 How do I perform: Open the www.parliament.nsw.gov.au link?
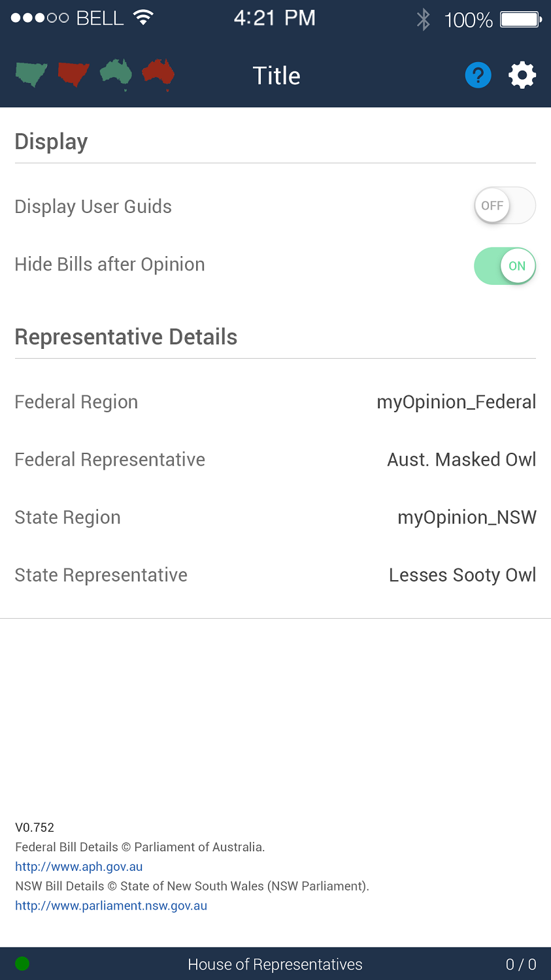click(111, 906)
